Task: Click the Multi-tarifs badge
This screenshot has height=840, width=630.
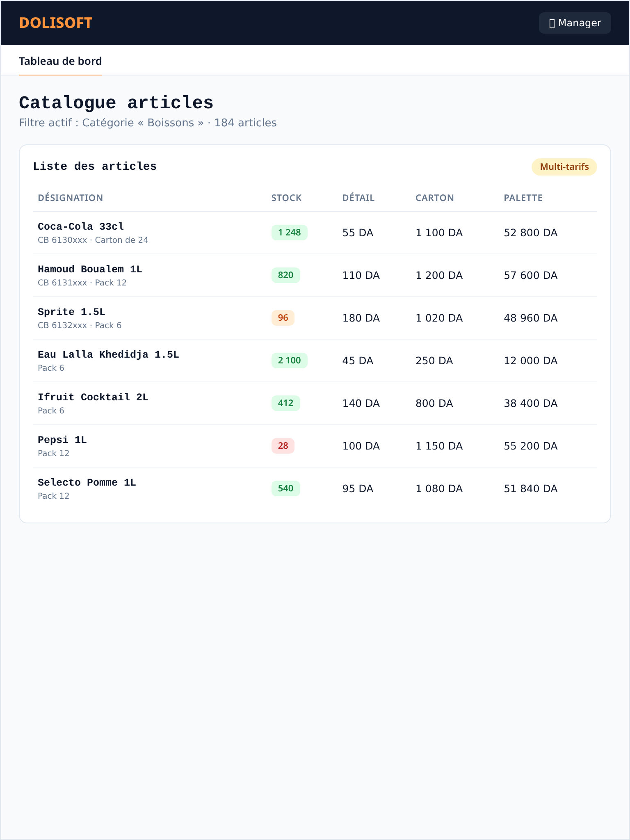Action: coord(564,167)
